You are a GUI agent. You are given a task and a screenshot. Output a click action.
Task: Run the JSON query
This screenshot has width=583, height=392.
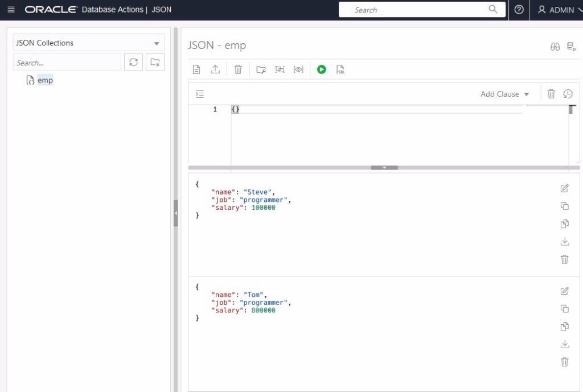[x=322, y=69]
